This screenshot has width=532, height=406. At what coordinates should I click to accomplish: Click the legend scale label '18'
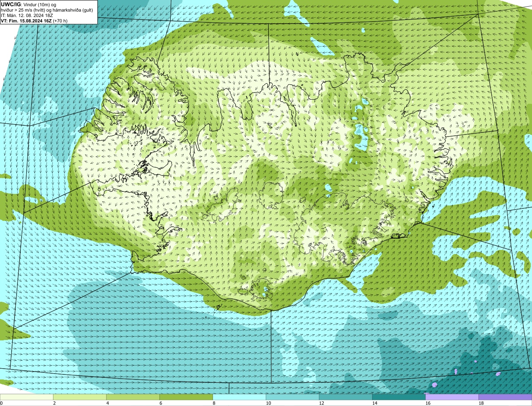pyautogui.click(x=481, y=403)
